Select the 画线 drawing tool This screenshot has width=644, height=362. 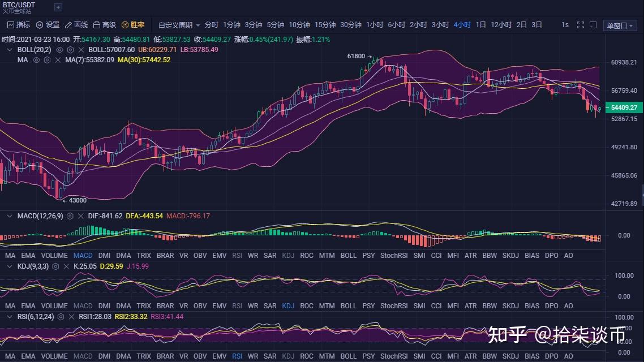[76, 25]
